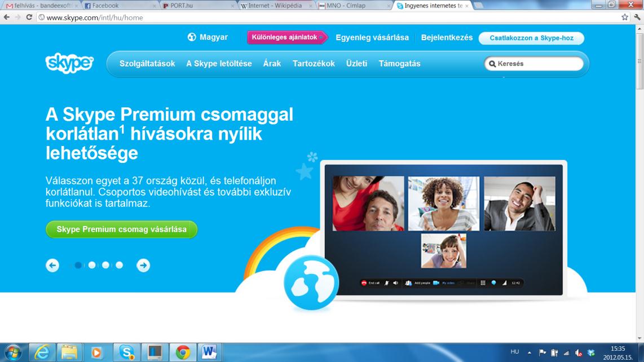The width and height of the screenshot is (644, 362).
Task: Launch Internet Explorer from taskbar
Action: tap(42, 352)
